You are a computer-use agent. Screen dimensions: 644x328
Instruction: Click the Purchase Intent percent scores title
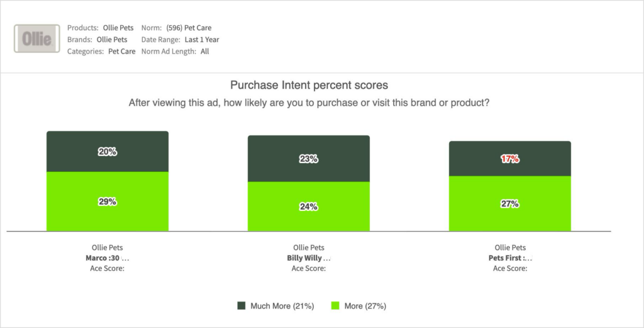coord(309,85)
